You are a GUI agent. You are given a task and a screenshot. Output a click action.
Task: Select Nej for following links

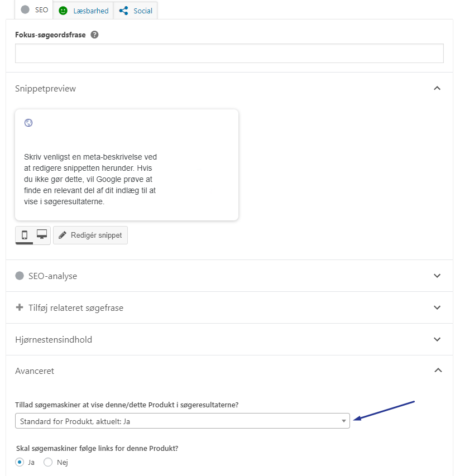click(x=48, y=462)
